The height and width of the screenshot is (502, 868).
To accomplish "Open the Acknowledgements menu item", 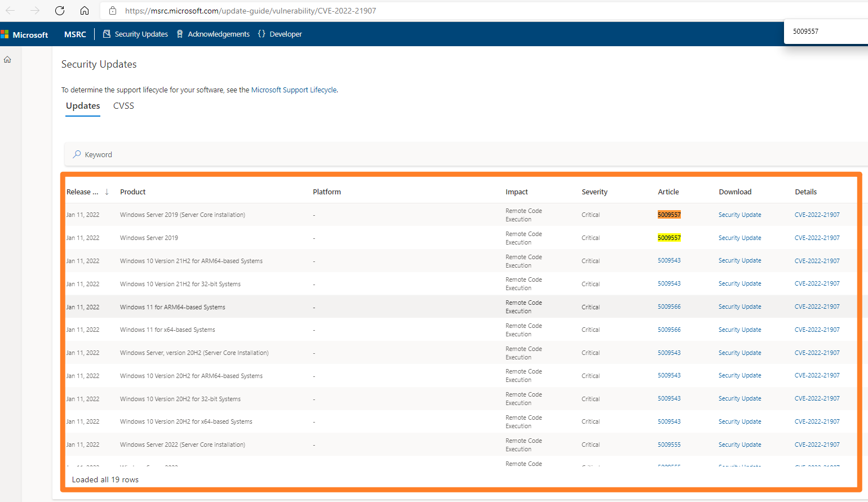I will [213, 34].
